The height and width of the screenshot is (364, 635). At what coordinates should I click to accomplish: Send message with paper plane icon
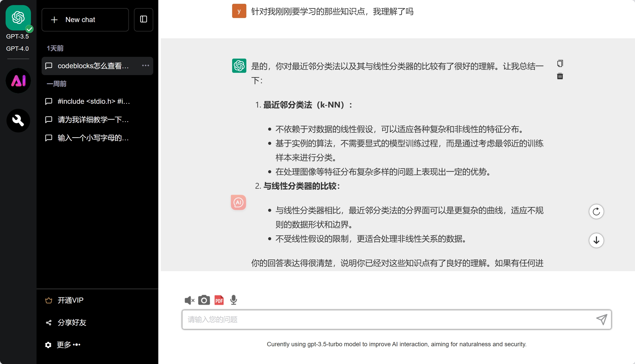(602, 319)
